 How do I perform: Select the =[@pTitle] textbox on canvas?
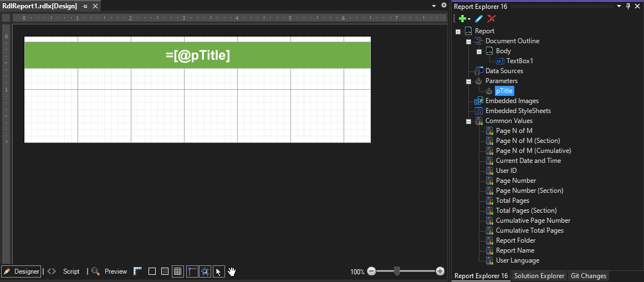point(197,55)
